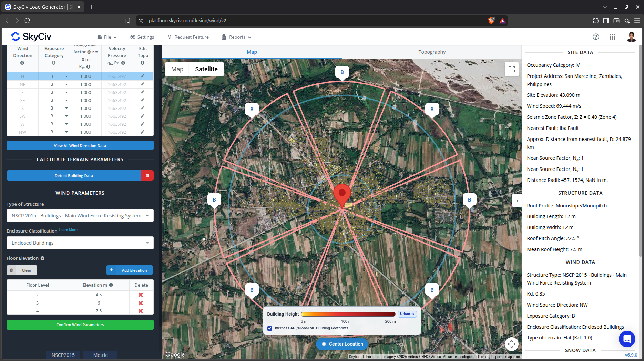Click browser bookmark icon in address bar
The image size is (644, 361).
click(x=128, y=21)
